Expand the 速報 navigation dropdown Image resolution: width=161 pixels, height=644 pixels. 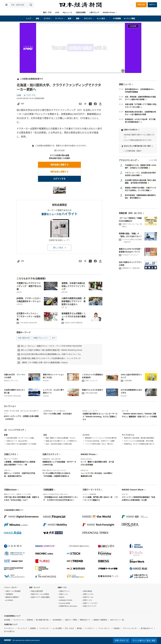(38, 19)
